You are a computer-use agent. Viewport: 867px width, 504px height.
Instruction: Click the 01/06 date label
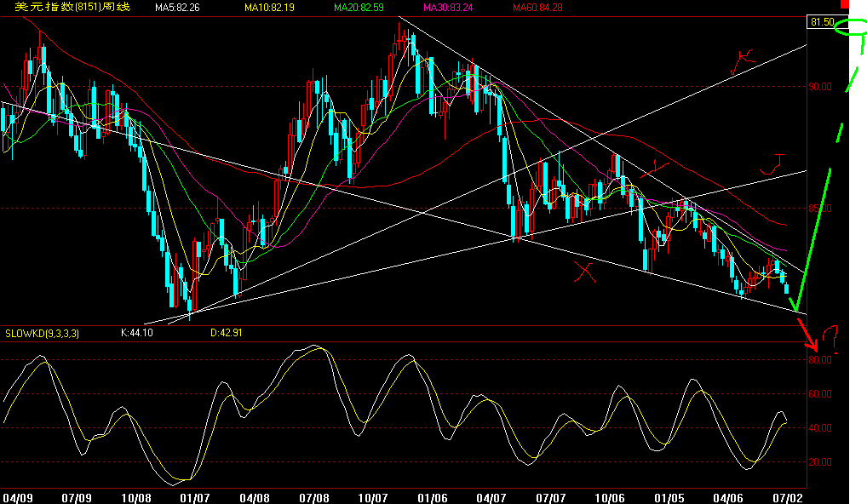pos(433,498)
